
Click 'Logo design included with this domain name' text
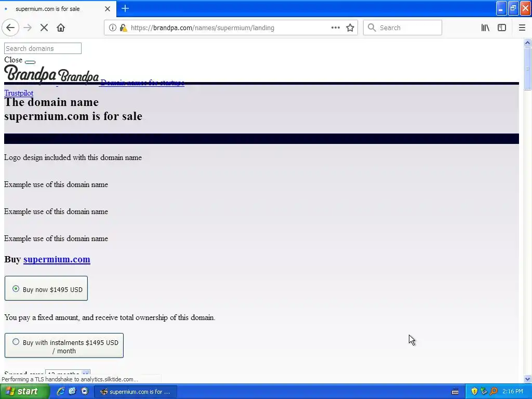[73, 157]
